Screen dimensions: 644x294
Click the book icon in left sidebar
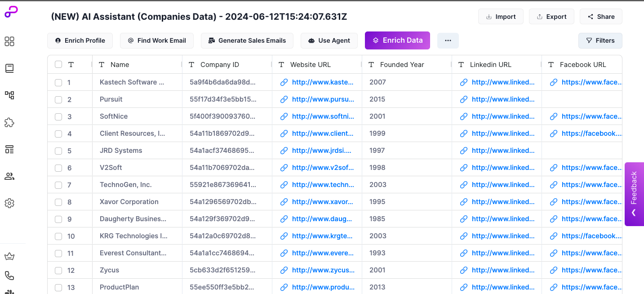(9, 68)
